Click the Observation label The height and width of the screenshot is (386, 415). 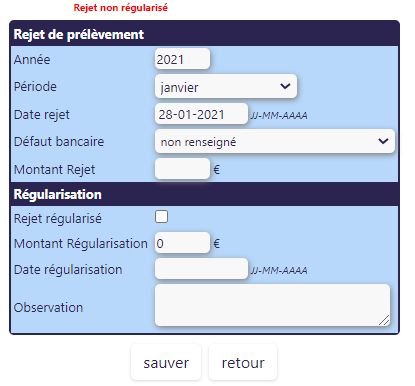(48, 307)
